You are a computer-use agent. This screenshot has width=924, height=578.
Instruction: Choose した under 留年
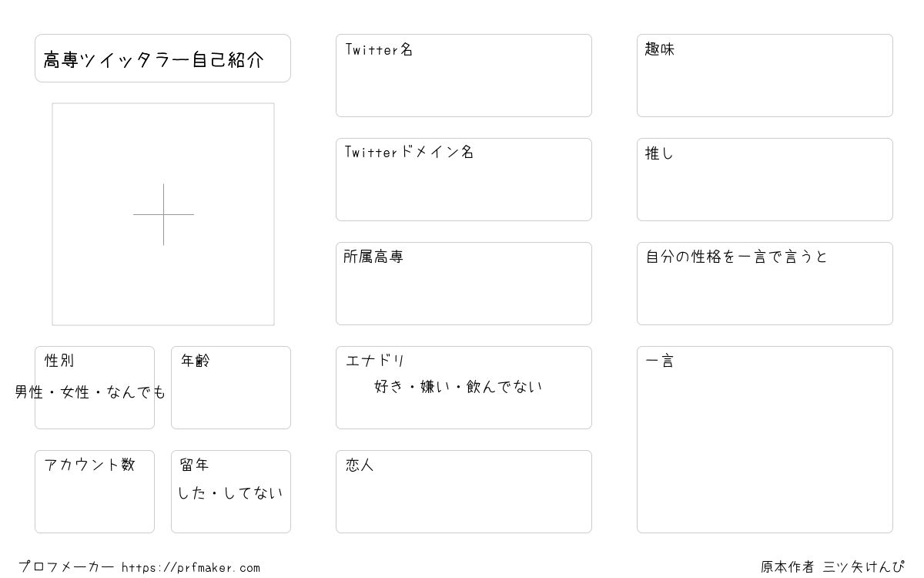[192, 493]
